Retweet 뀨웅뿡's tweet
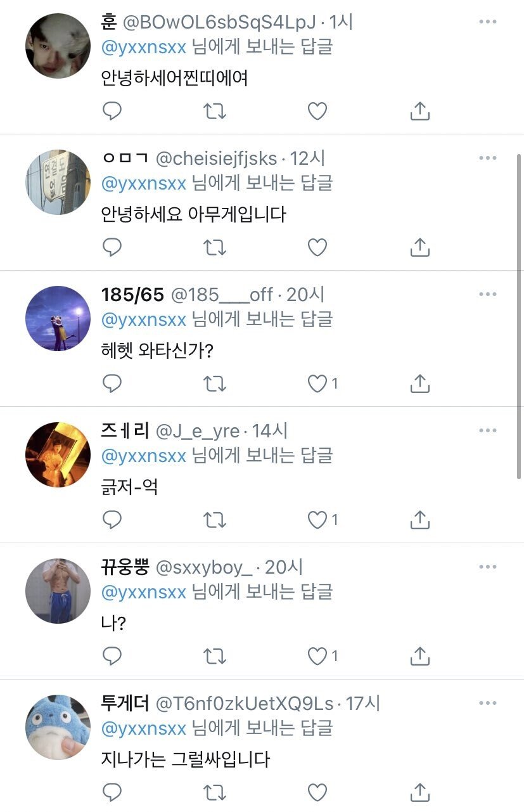This screenshot has width=524, height=812. point(215,657)
